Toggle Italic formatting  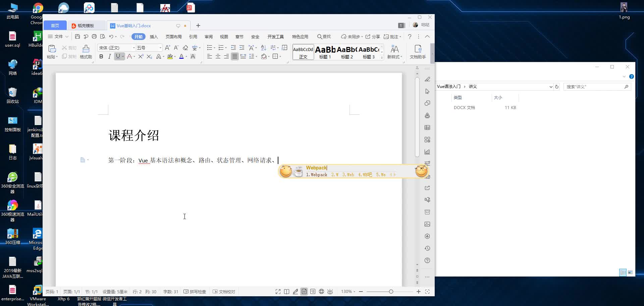(x=109, y=56)
